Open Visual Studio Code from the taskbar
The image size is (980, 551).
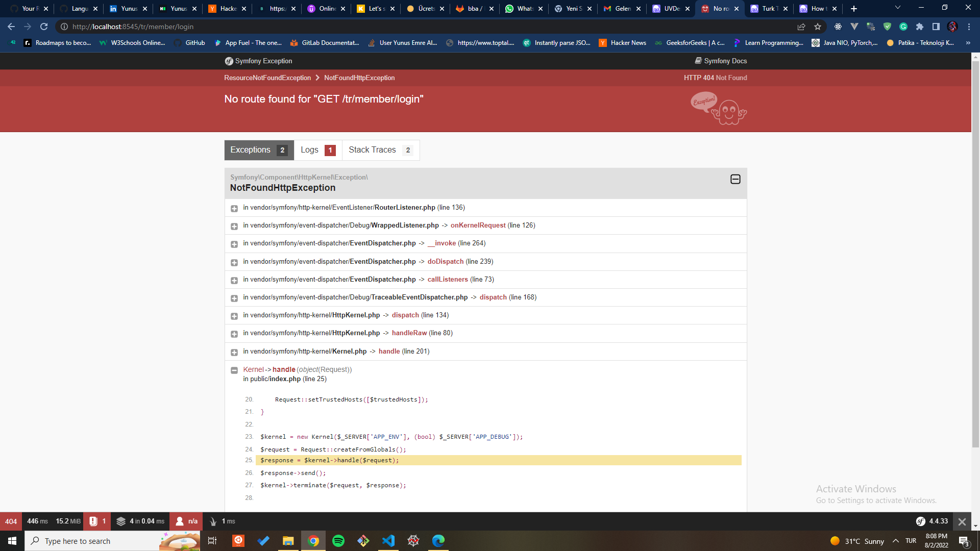pos(388,541)
